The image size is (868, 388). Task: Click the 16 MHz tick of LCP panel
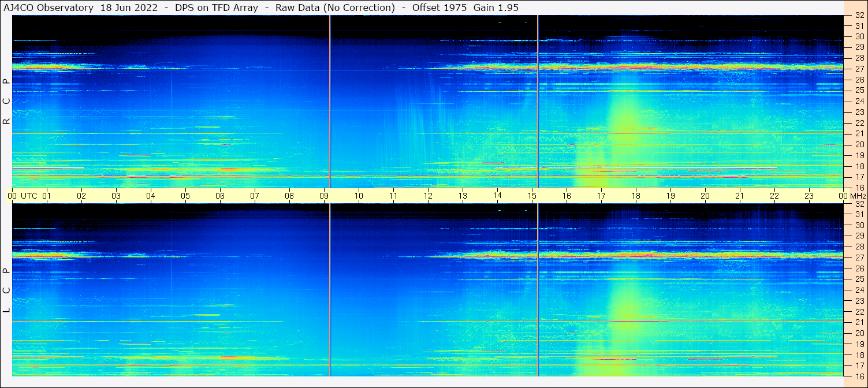click(859, 376)
